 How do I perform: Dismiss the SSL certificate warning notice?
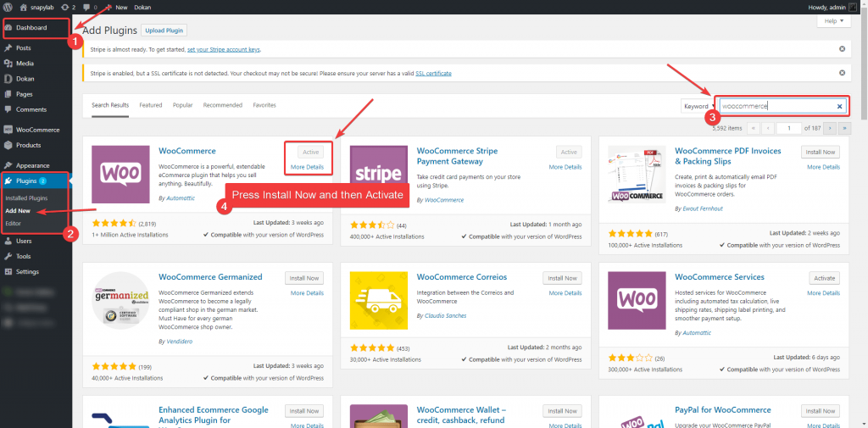pos(842,73)
